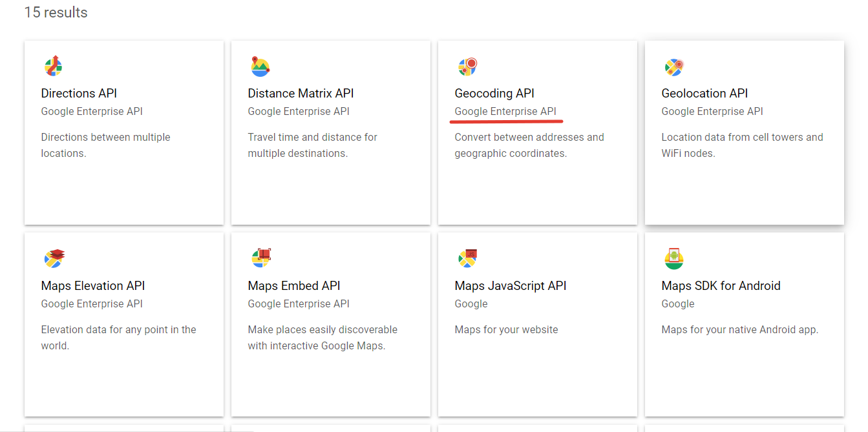
Task: Click the Maps JavaScript API icon
Action: tap(467, 258)
